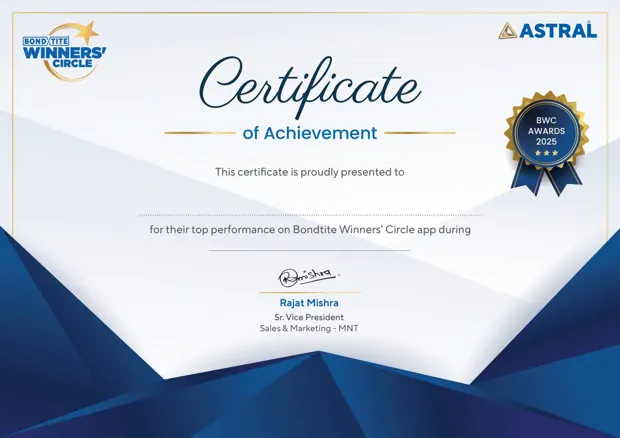
Task: Click the Astral company logo
Action: 548,30
